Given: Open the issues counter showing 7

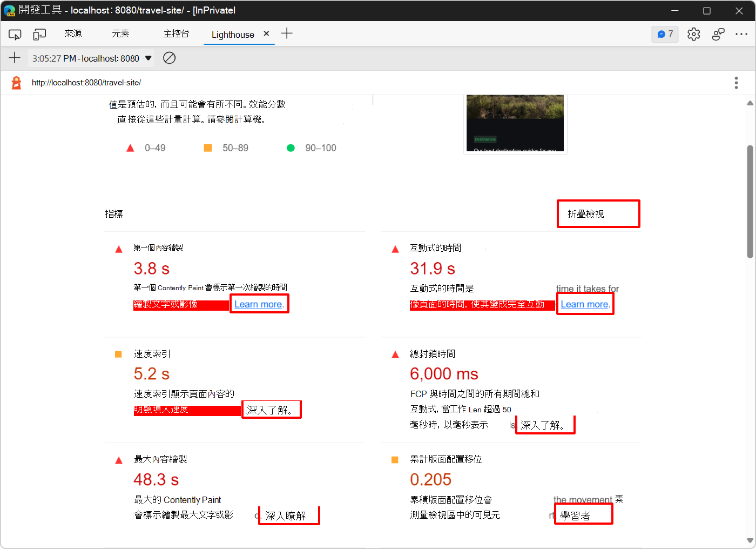Looking at the screenshot, I should (x=665, y=34).
